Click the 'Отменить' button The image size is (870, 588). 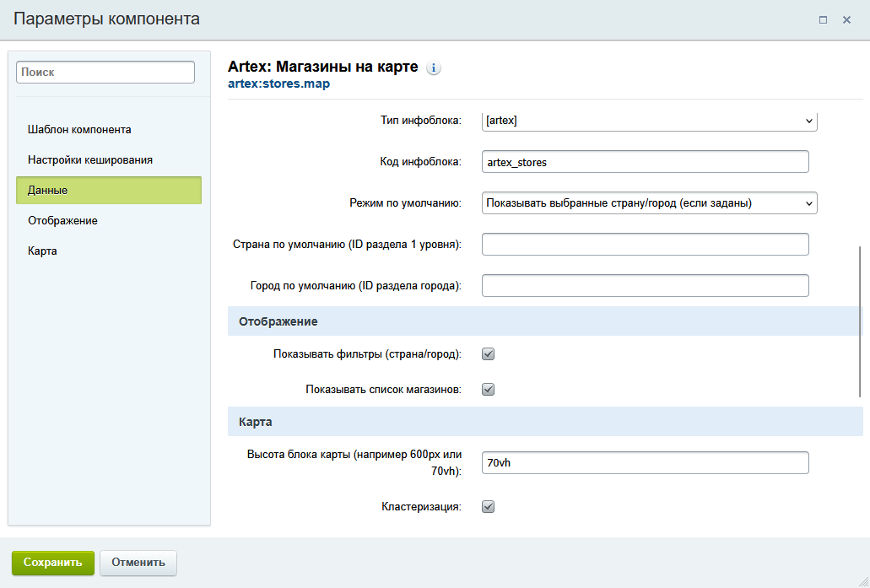click(138, 563)
